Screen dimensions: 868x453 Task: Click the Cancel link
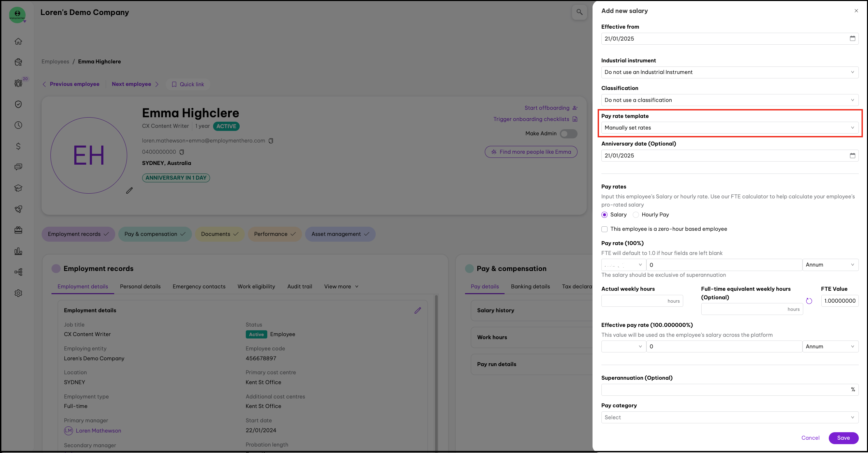(x=810, y=438)
